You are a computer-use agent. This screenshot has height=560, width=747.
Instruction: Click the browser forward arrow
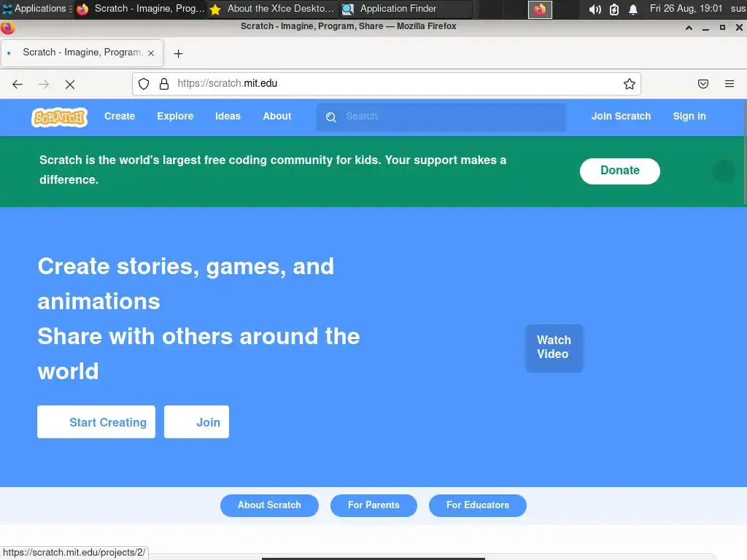pyautogui.click(x=44, y=85)
